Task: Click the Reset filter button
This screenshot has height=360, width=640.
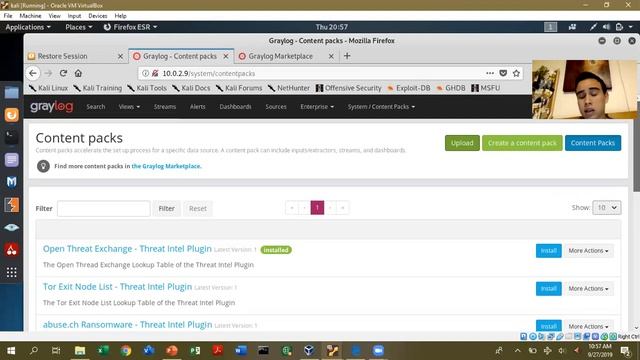Action: [x=198, y=208]
